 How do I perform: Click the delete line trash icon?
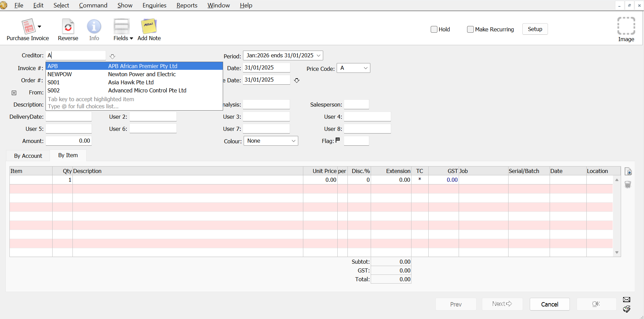click(628, 184)
